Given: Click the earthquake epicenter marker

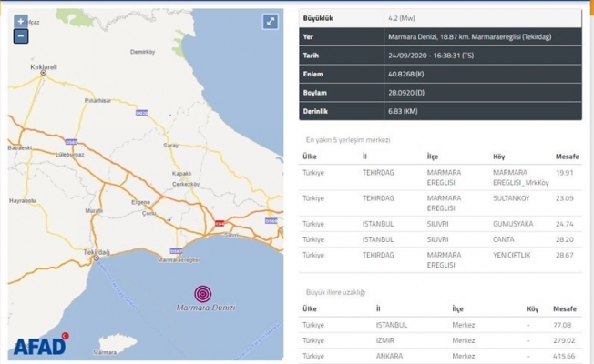Looking at the screenshot, I should (205, 294).
